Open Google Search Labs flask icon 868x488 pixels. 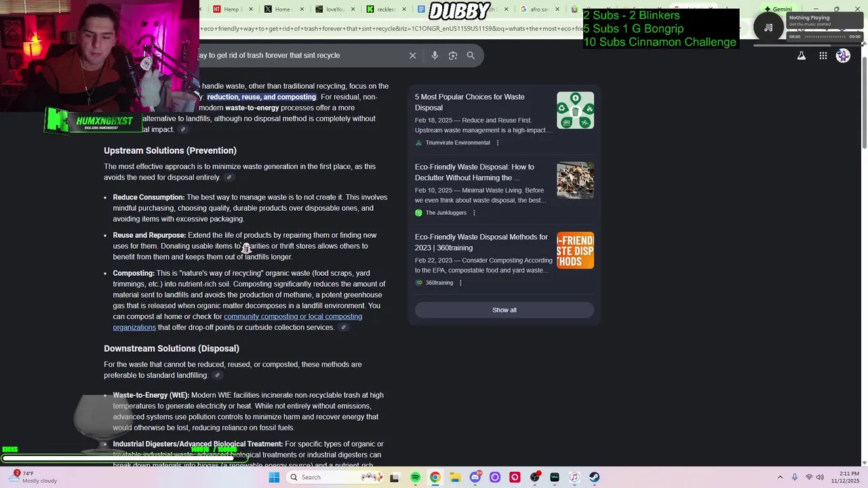pyautogui.click(x=802, y=56)
